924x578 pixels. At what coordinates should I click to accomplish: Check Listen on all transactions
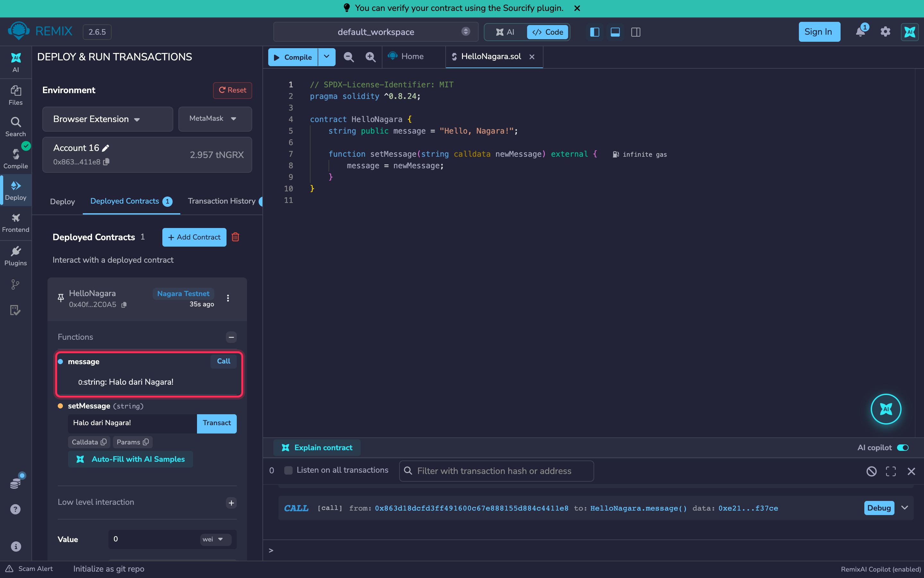pos(289,470)
